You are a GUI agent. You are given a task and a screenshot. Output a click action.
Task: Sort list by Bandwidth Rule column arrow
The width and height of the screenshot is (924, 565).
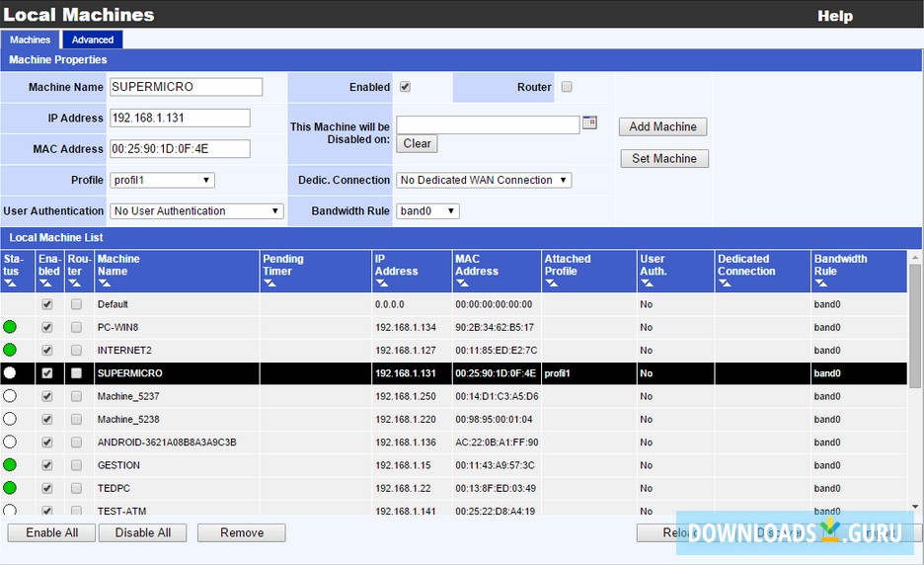click(x=821, y=283)
